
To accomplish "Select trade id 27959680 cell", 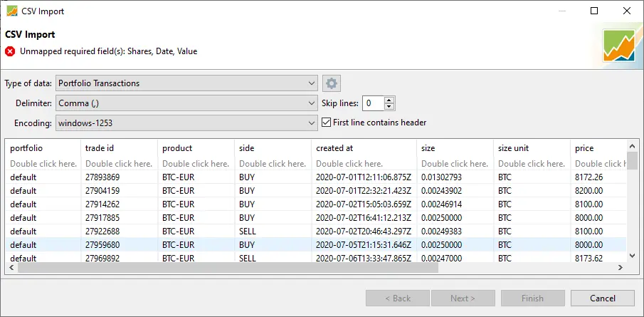I will [102, 245].
